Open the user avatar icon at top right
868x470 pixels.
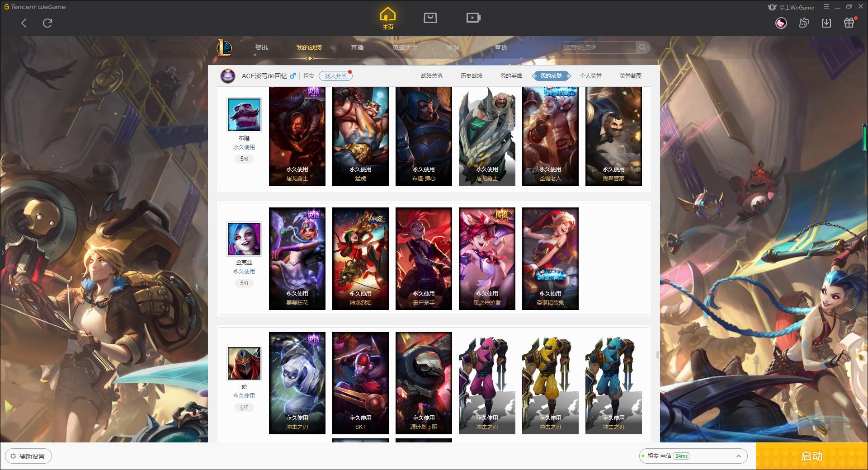click(781, 23)
